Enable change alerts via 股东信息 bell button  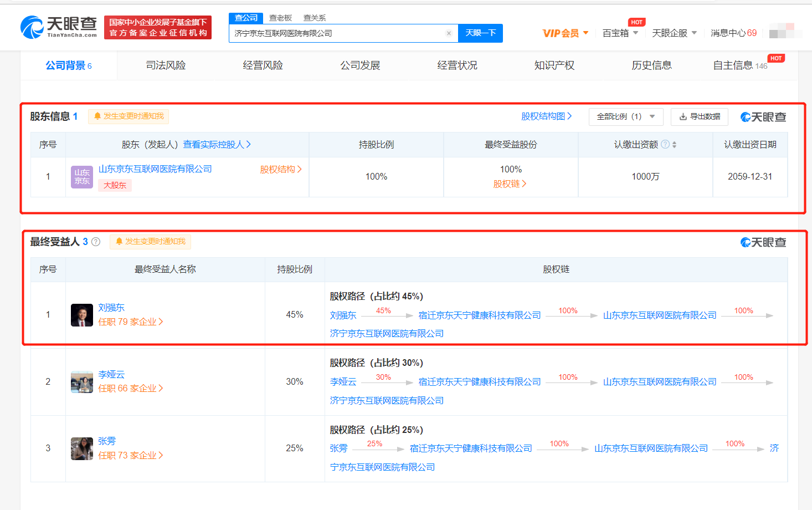click(128, 116)
